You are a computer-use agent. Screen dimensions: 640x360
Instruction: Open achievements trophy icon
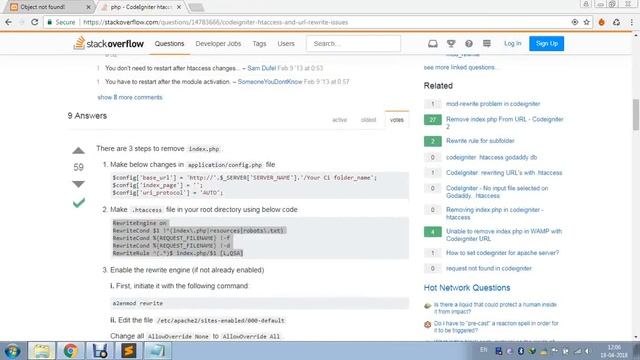click(x=451, y=43)
